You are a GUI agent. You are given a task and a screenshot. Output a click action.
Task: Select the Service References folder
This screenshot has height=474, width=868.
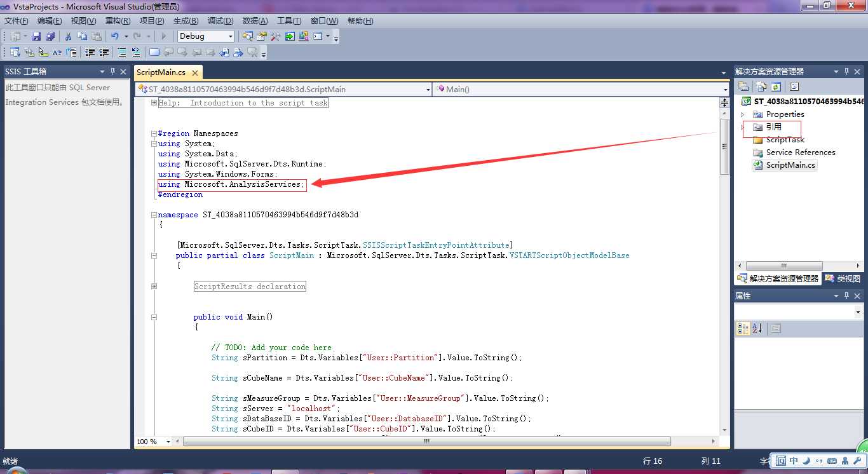[801, 152]
